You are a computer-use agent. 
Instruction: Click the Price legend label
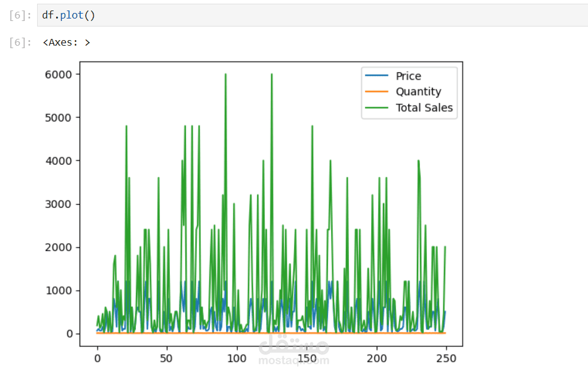coord(408,76)
